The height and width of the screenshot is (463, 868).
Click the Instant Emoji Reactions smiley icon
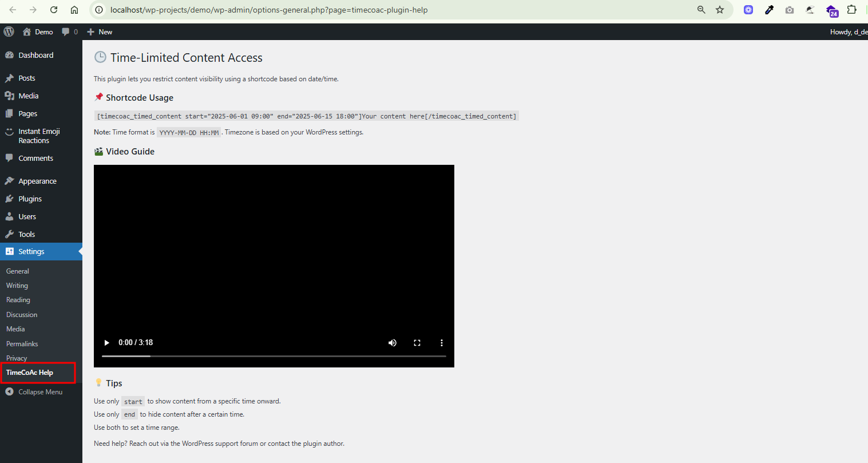[x=11, y=132]
